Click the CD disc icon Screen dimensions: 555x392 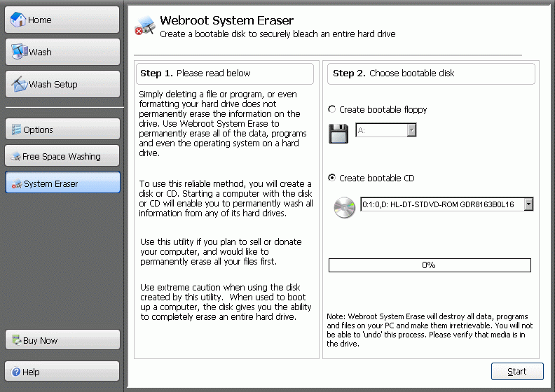coord(344,207)
